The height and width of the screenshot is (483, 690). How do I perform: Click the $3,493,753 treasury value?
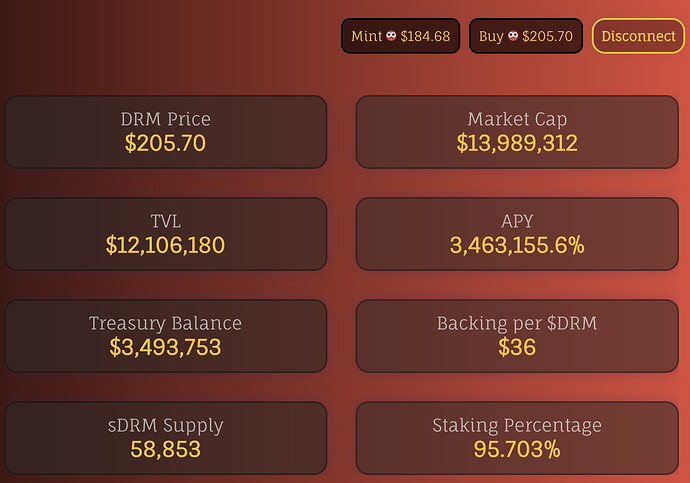point(165,348)
